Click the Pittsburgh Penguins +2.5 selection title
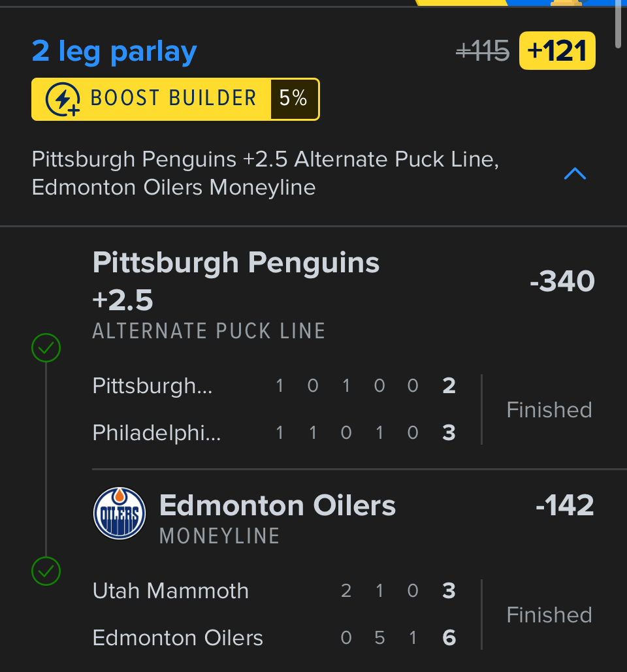This screenshot has width=627, height=672. [236, 281]
